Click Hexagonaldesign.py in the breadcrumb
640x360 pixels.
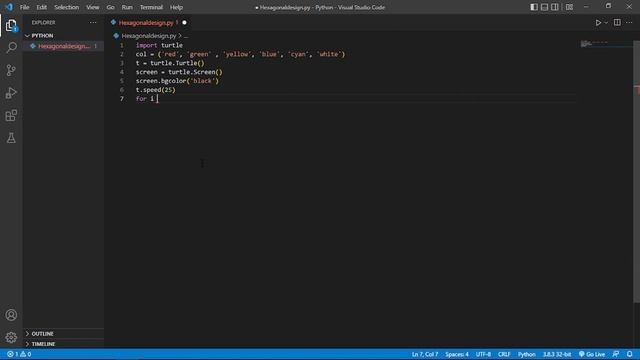(x=149, y=36)
